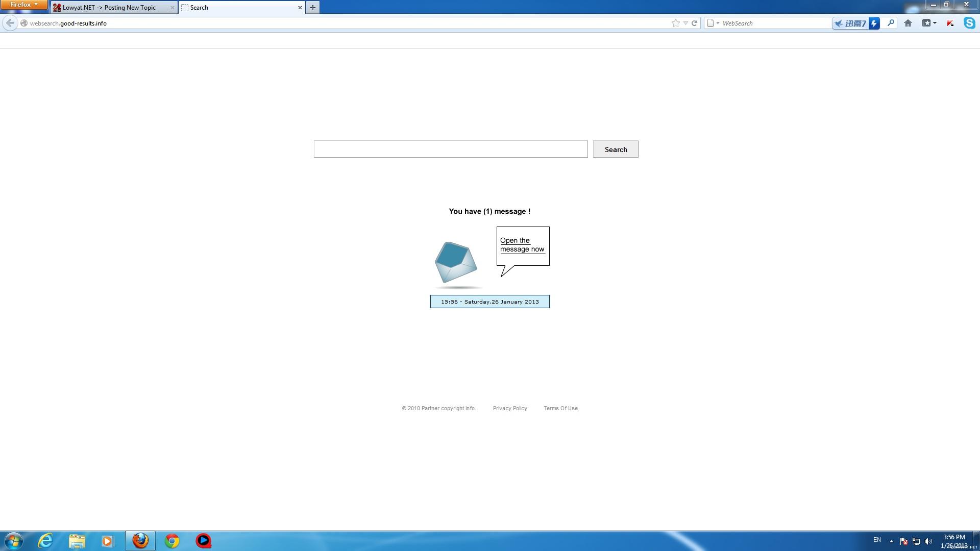Open the Firefox menu dropdown
Screen dimensions: 980x551
coord(23,5)
